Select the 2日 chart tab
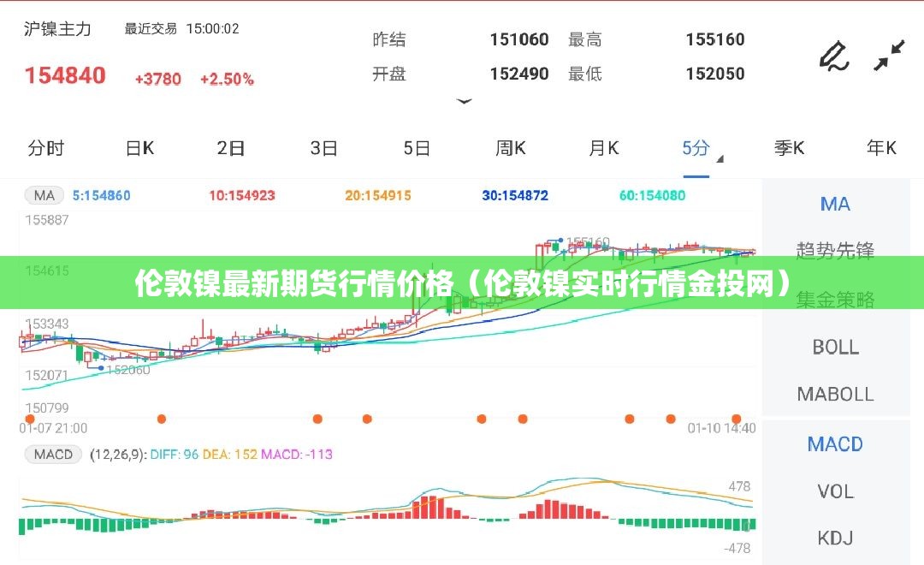The width and height of the screenshot is (924, 565). [230, 148]
